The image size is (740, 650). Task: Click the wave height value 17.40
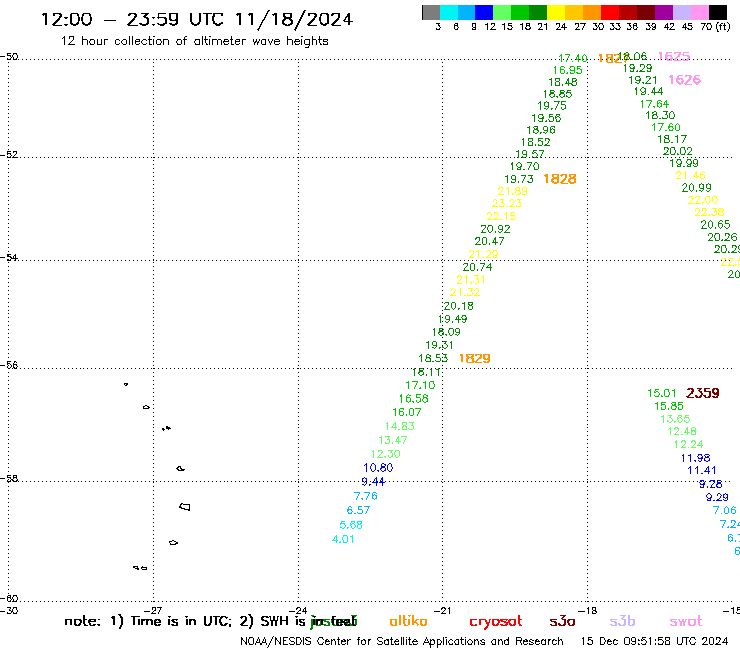point(573,58)
